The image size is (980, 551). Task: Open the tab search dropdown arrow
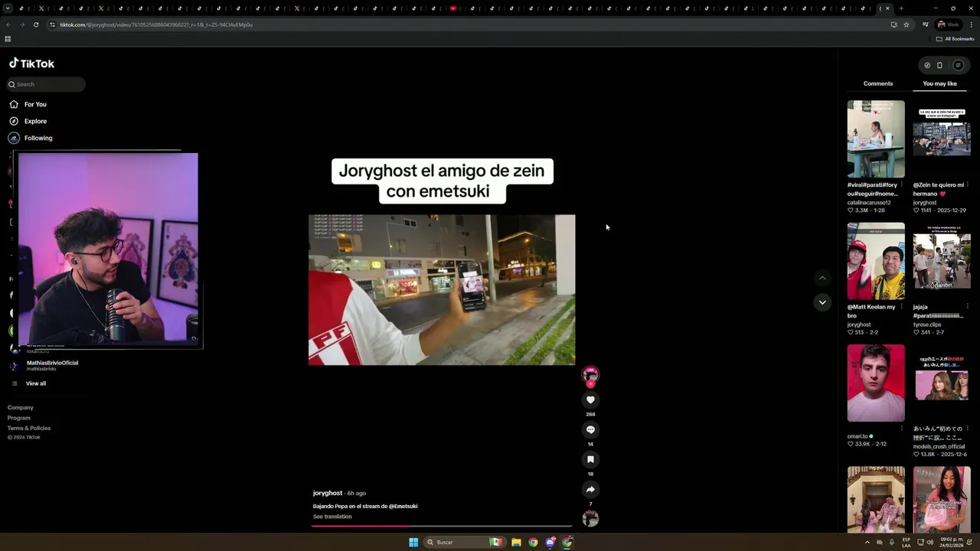[x=8, y=8]
